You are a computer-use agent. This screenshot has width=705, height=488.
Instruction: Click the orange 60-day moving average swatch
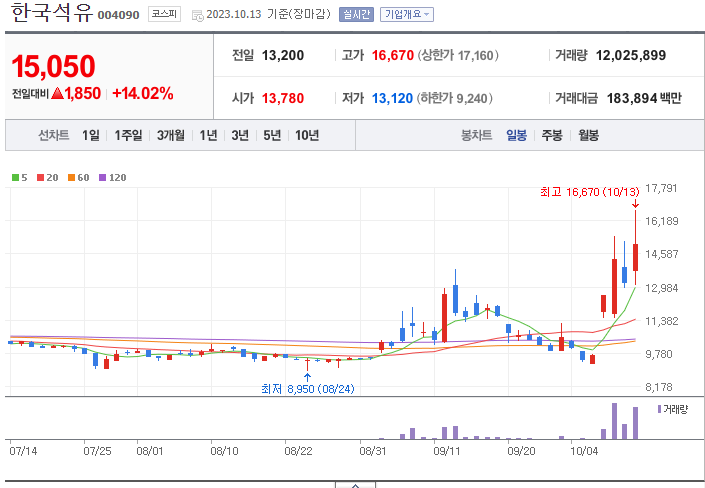coord(71,178)
